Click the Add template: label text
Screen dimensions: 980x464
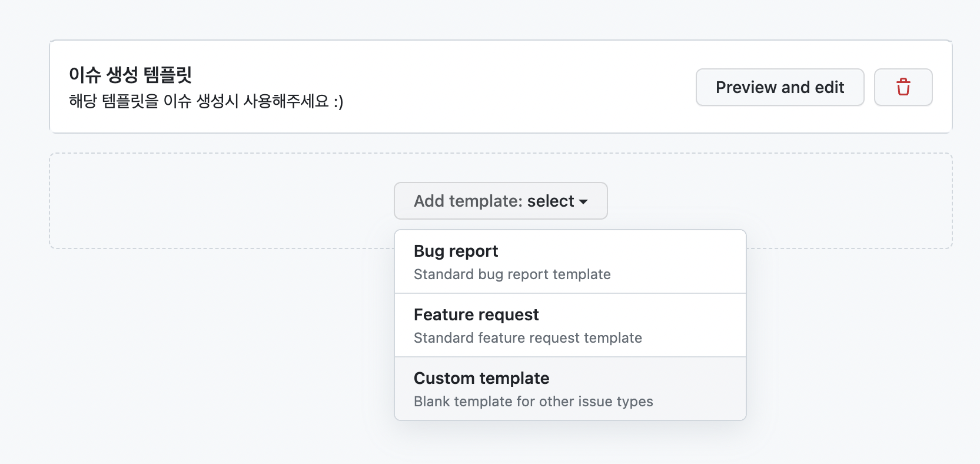(469, 201)
